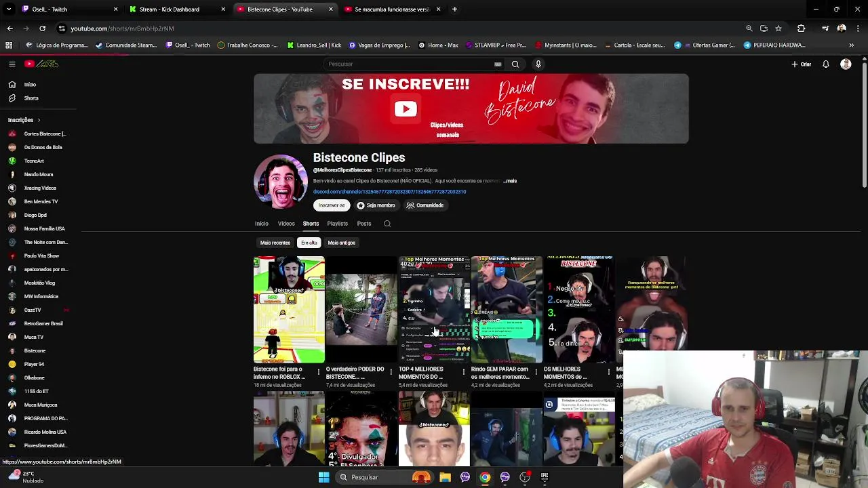Open File Explorer from taskbar
Screen dimensions: 868x488
coord(445,477)
